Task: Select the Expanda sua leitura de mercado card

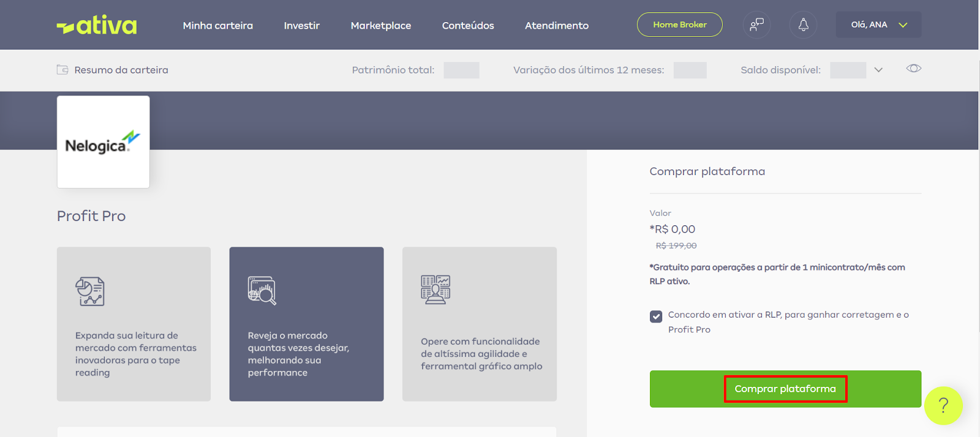Action: pyautogui.click(x=134, y=324)
